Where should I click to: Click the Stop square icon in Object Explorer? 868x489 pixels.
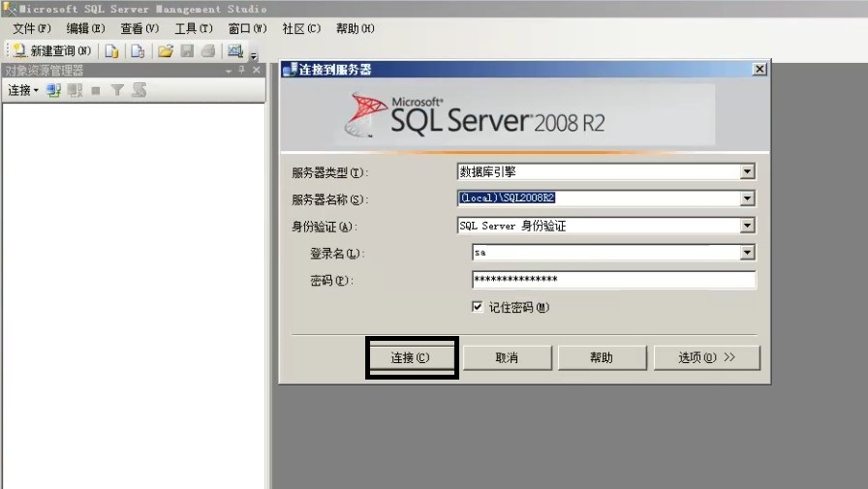click(96, 90)
